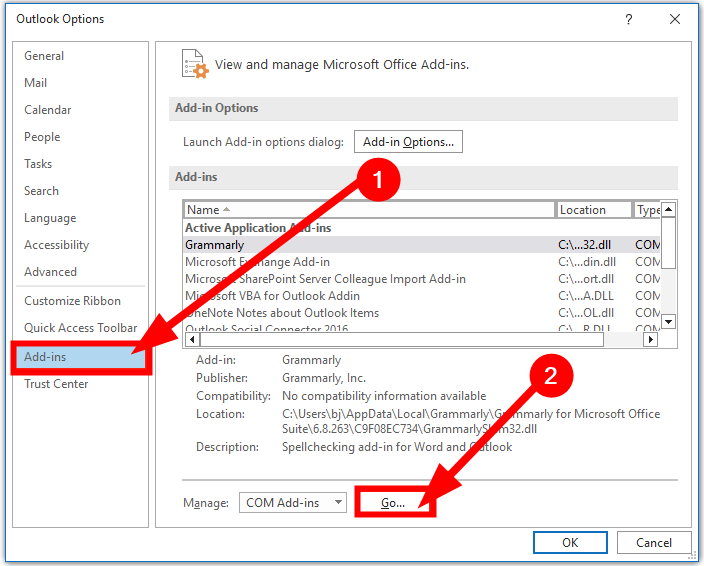704x566 pixels.
Task: Click Cancel to dismiss dialog
Action: pyautogui.click(x=654, y=543)
